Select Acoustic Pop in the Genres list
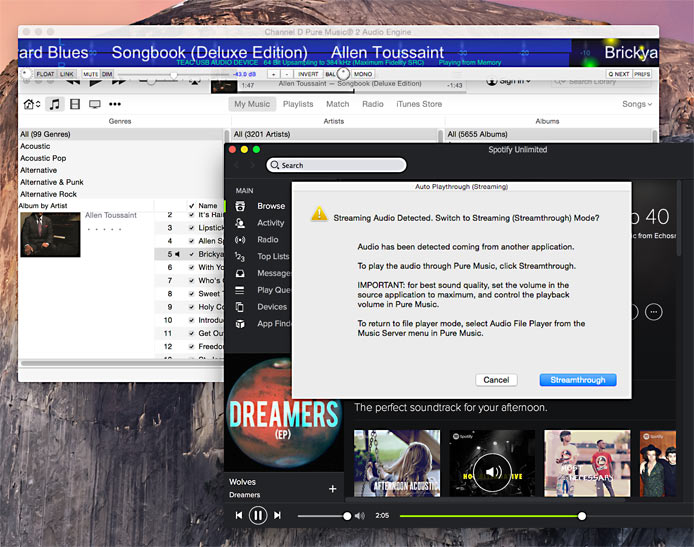Image resolution: width=694 pixels, height=547 pixels. (x=122, y=158)
